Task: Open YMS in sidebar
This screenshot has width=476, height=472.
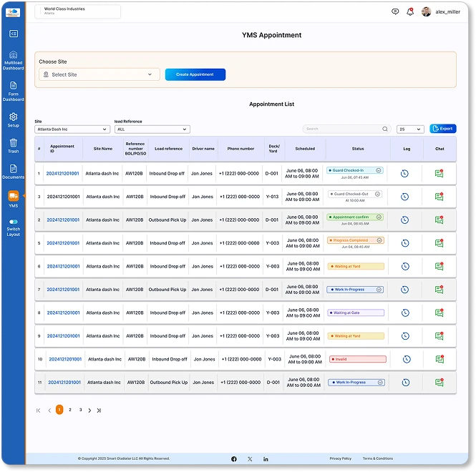Action: (x=13, y=199)
